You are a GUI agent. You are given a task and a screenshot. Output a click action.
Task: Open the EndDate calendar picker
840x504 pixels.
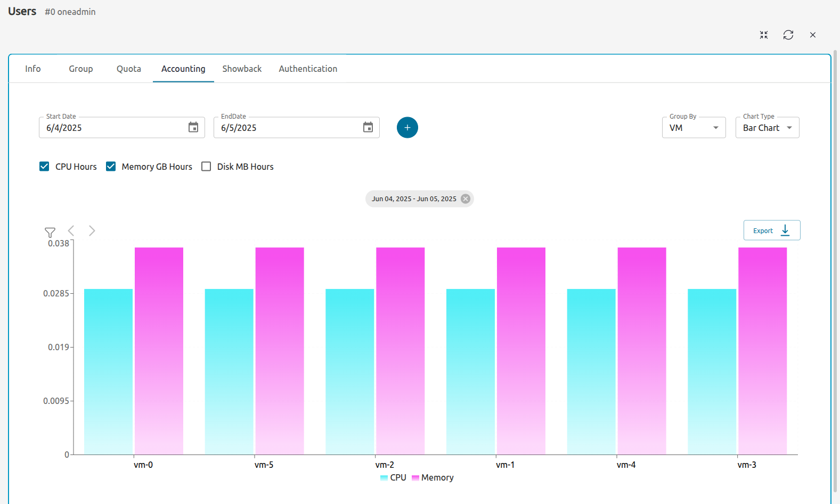tap(368, 127)
